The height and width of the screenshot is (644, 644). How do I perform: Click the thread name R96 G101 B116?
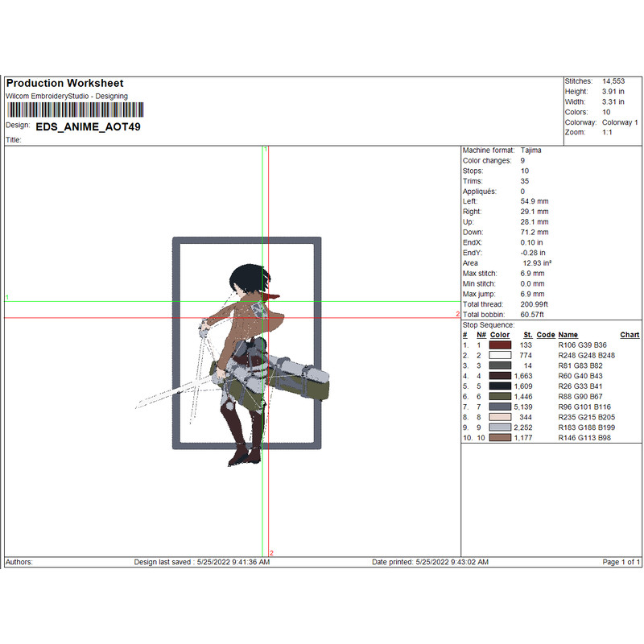pos(584,407)
